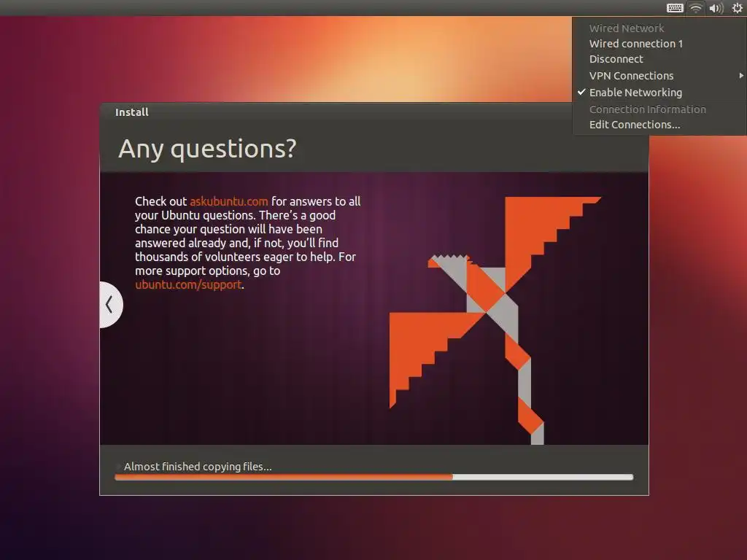747x560 pixels.
Task: Click the origami crane illustration
Action: point(495,320)
